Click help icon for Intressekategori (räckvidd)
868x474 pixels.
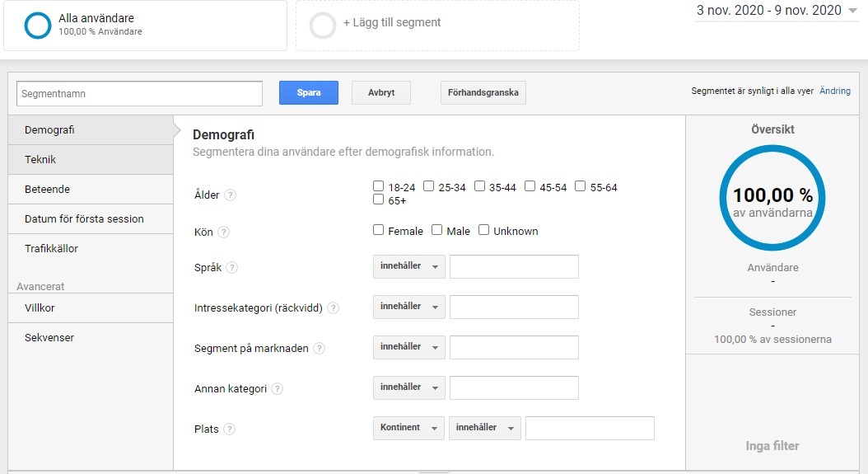click(x=333, y=308)
